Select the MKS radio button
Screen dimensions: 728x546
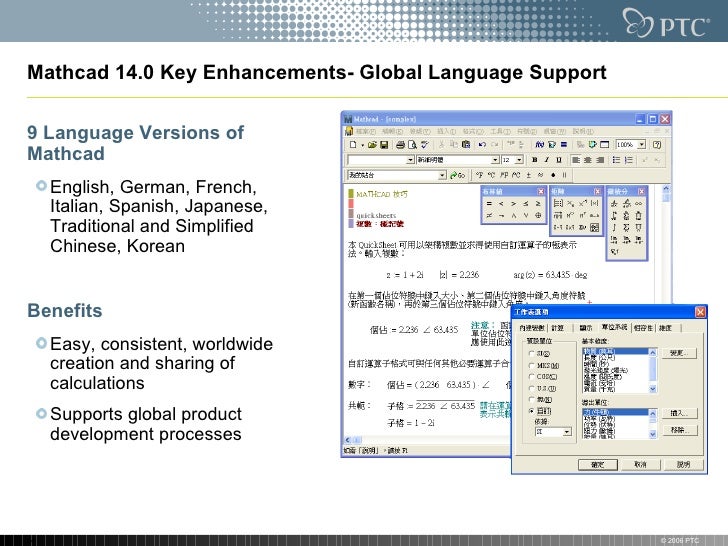point(532,365)
